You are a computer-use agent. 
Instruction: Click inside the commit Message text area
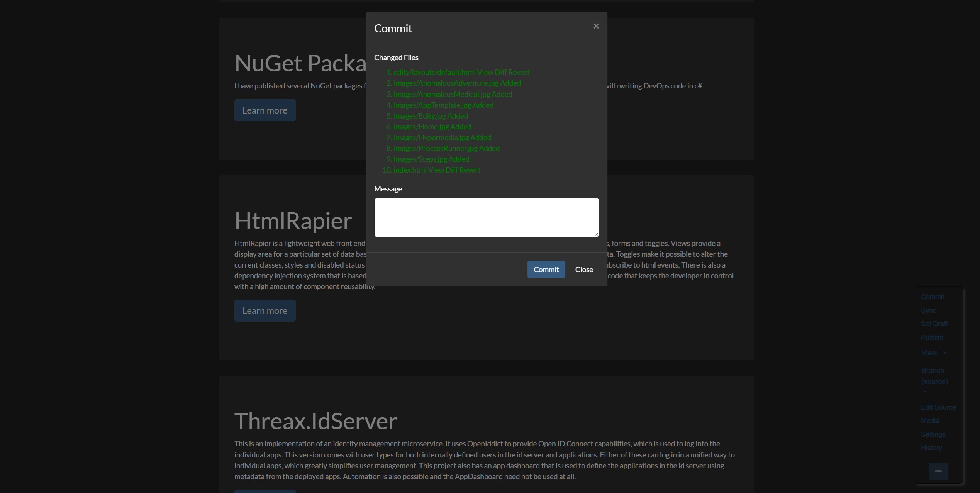coord(486,217)
